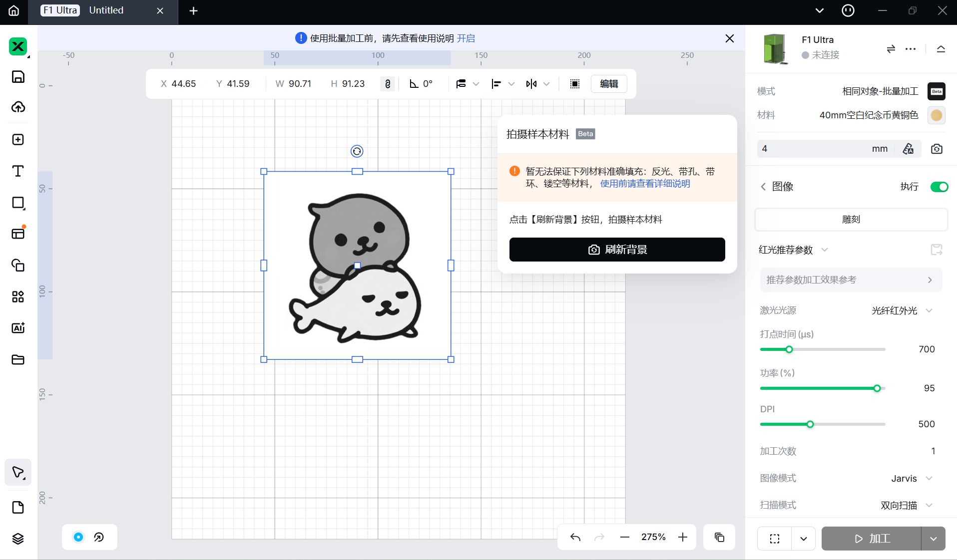Open the AI image generator tool

pyautogui.click(x=18, y=328)
